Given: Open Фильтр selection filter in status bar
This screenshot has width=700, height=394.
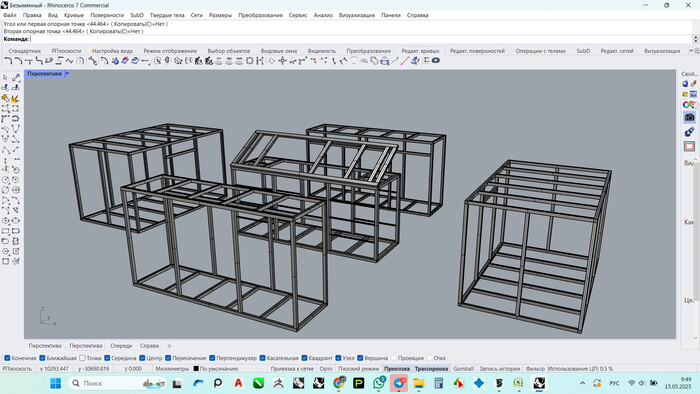Looking at the screenshot, I should 535,369.
